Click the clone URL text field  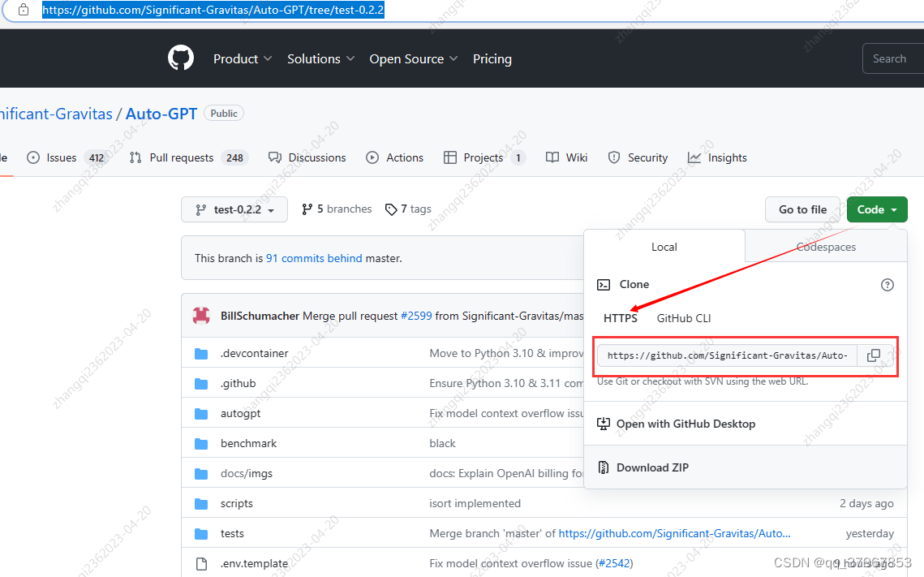pos(727,355)
